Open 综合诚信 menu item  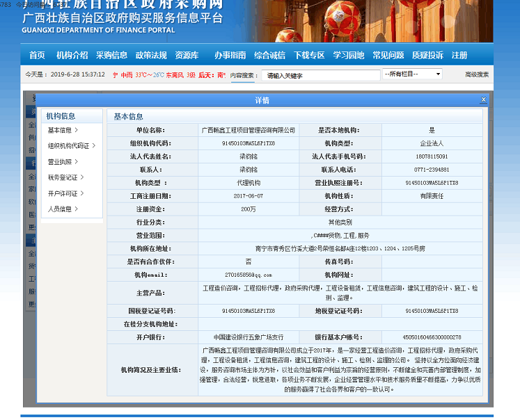(269, 56)
